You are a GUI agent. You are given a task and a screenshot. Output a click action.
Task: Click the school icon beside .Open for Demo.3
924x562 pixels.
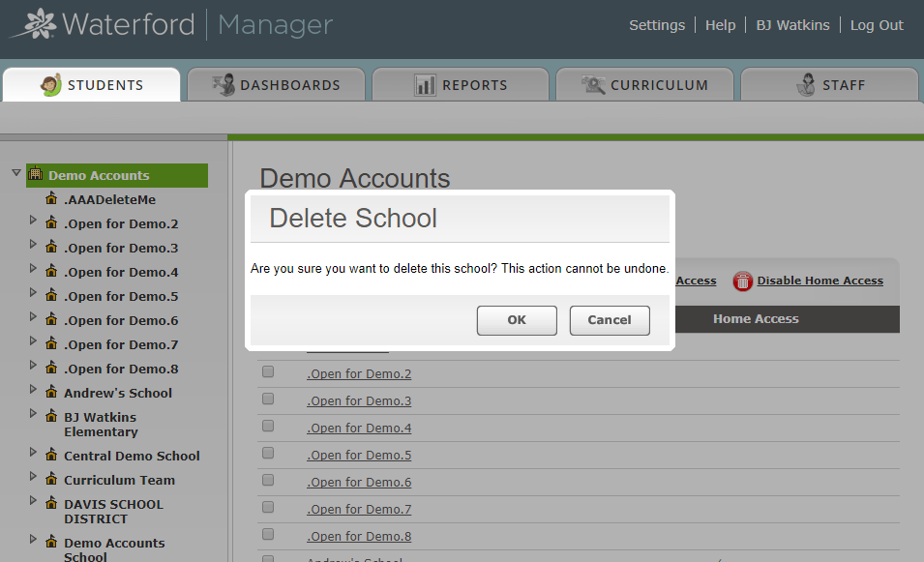[x=52, y=247]
